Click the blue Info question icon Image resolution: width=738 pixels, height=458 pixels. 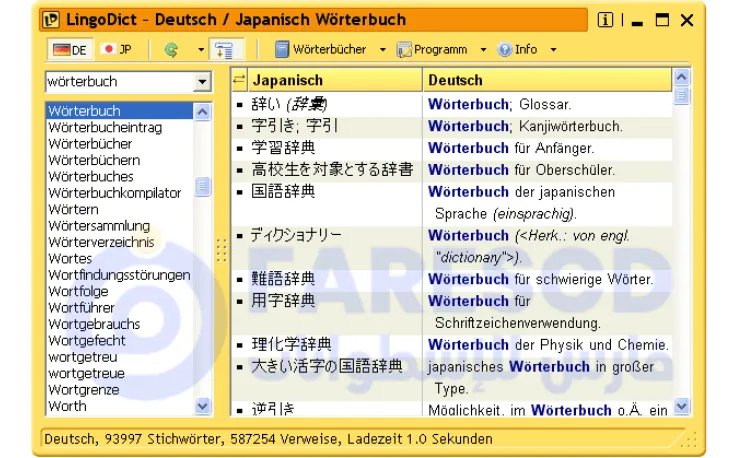click(505, 49)
